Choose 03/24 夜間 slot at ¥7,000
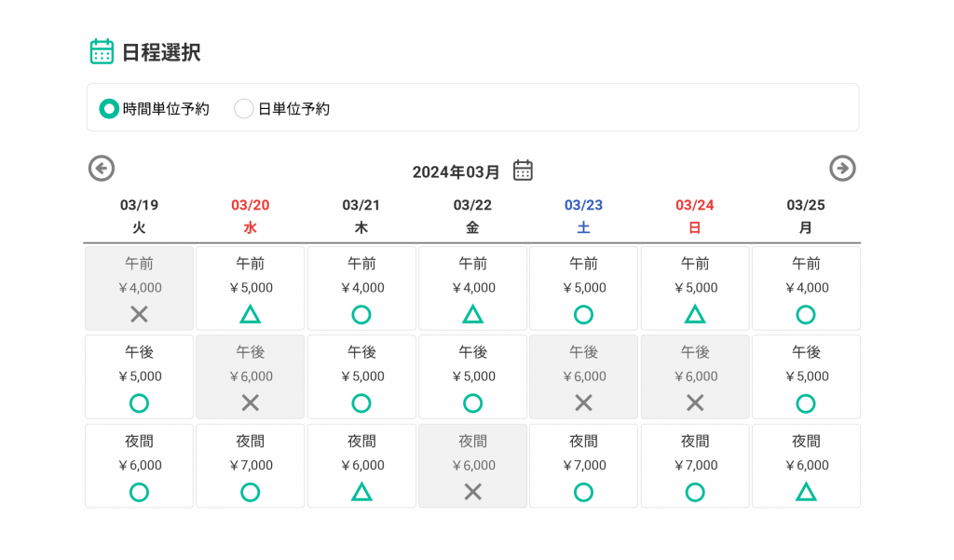The height and width of the screenshot is (560, 954). coord(695,466)
